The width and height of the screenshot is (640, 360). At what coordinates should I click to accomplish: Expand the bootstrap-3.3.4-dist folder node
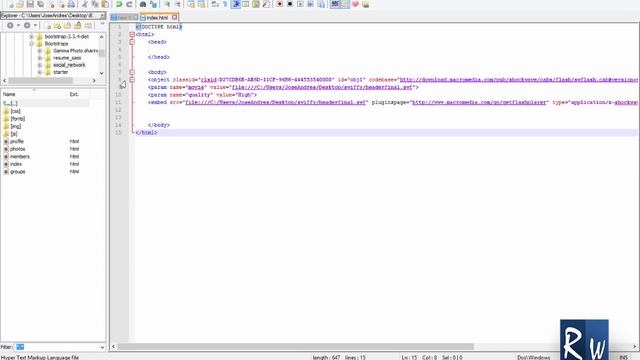click(x=31, y=36)
